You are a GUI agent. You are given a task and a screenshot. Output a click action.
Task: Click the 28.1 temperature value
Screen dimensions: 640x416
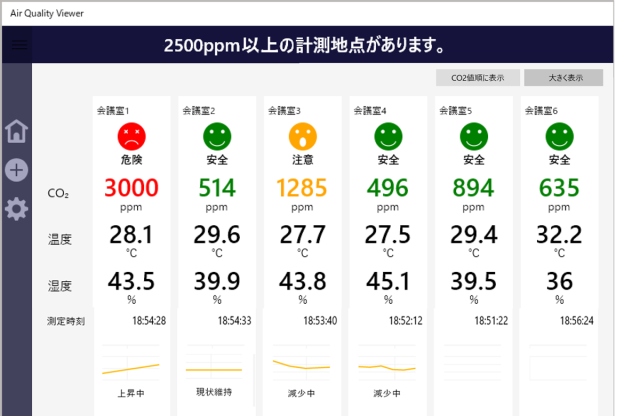tap(131, 235)
